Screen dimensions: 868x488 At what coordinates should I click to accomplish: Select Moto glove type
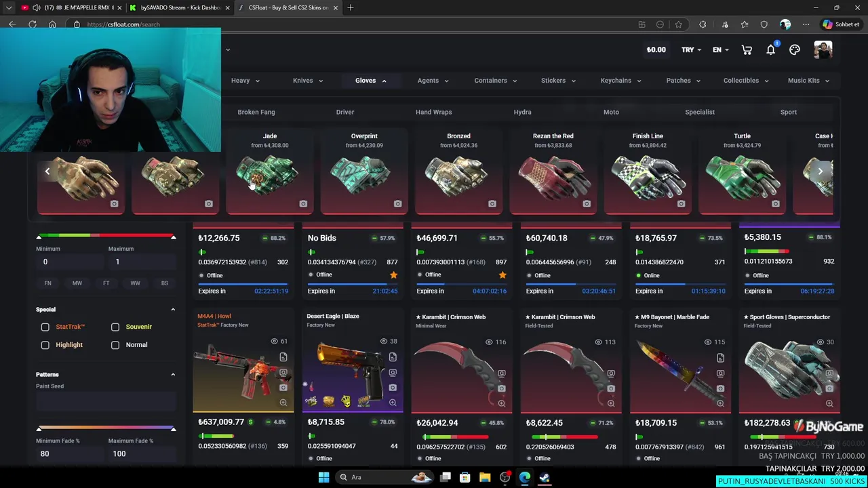tap(611, 112)
